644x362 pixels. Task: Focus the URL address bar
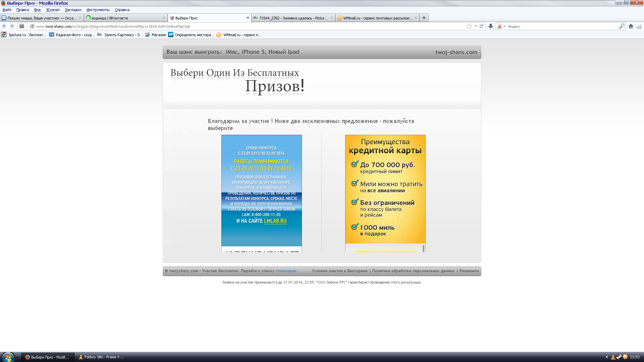[248, 26]
